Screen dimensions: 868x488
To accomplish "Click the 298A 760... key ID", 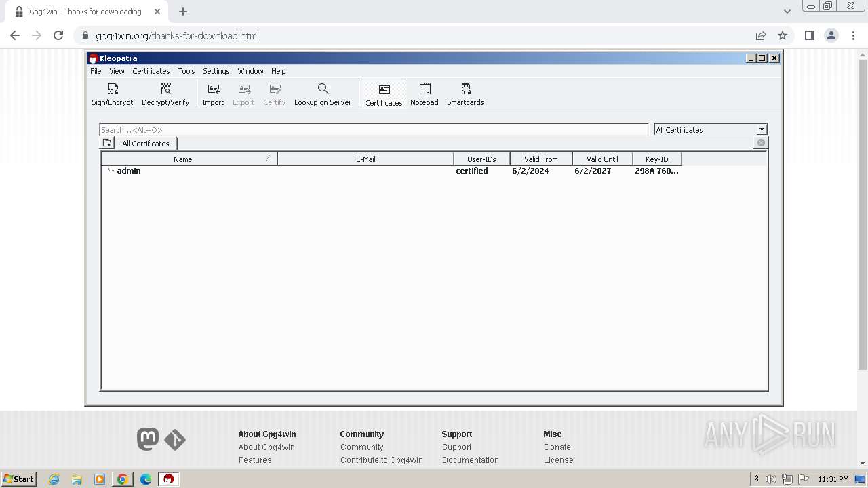I will (x=656, y=171).
